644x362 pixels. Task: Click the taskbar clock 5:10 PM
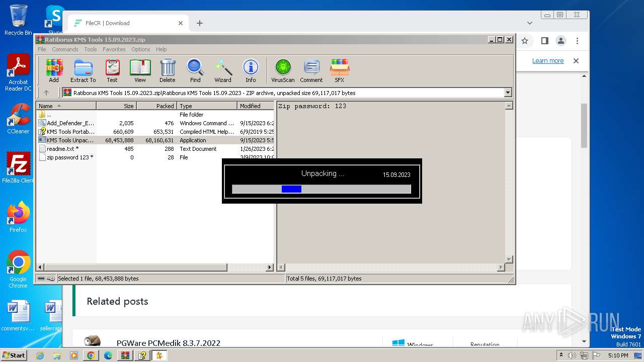[618, 355]
